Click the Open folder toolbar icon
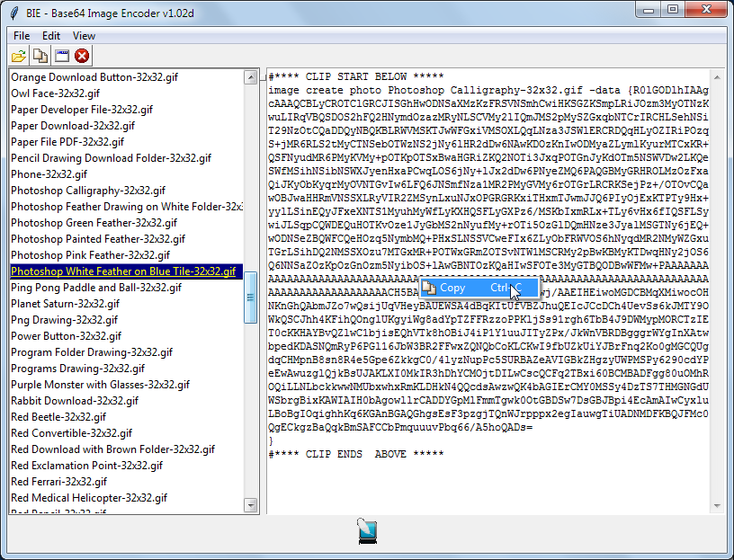 coord(18,55)
